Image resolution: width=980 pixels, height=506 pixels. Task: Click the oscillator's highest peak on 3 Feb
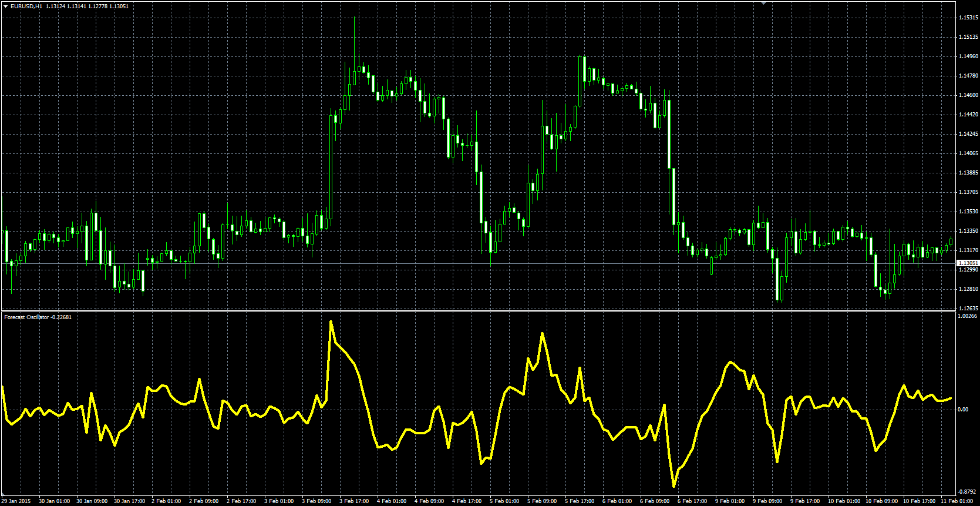(x=331, y=322)
